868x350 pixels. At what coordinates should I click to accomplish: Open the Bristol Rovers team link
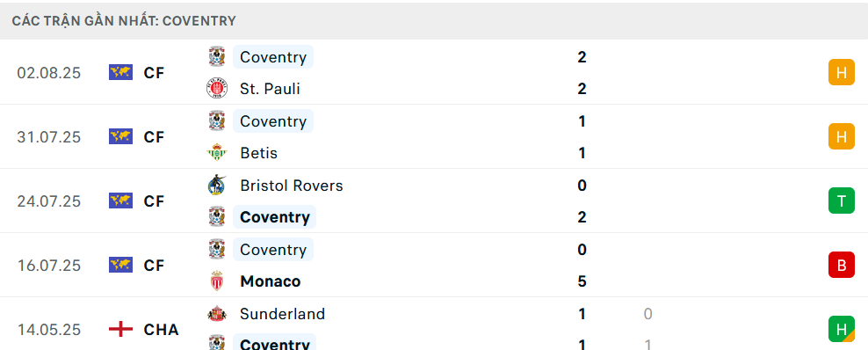[292, 186]
